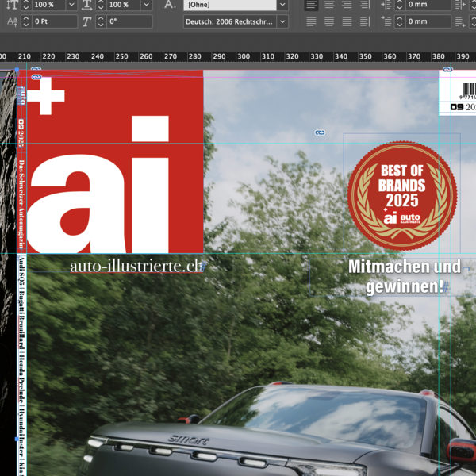
Task: Enable justify all lines
Action: tap(347, 21)
